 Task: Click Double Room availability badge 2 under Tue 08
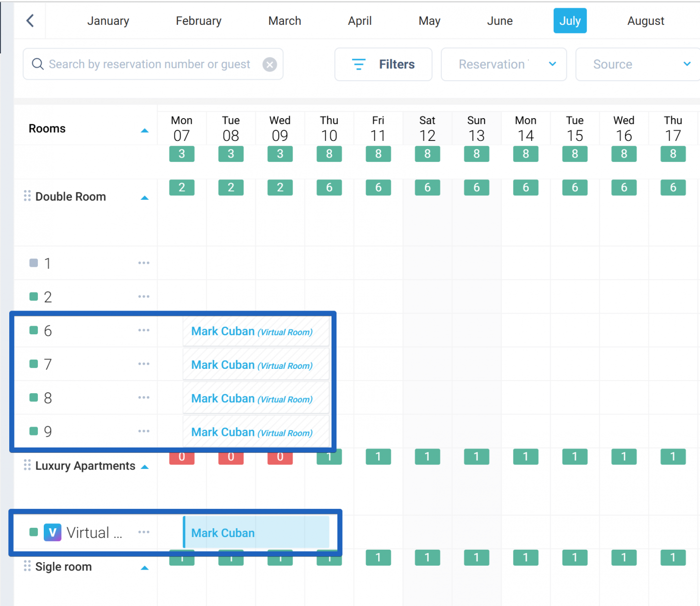coord(231,187)
